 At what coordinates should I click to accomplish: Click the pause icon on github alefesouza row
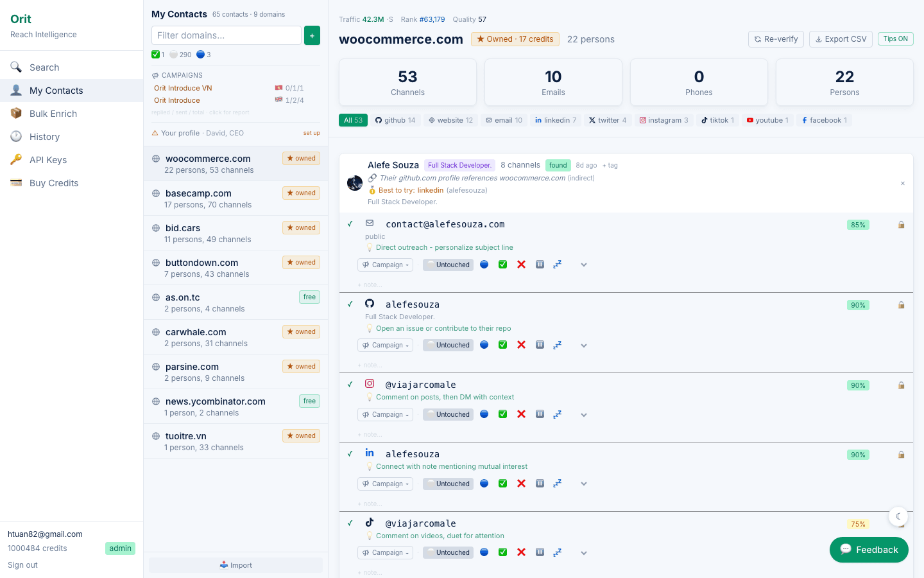[540, 345]
